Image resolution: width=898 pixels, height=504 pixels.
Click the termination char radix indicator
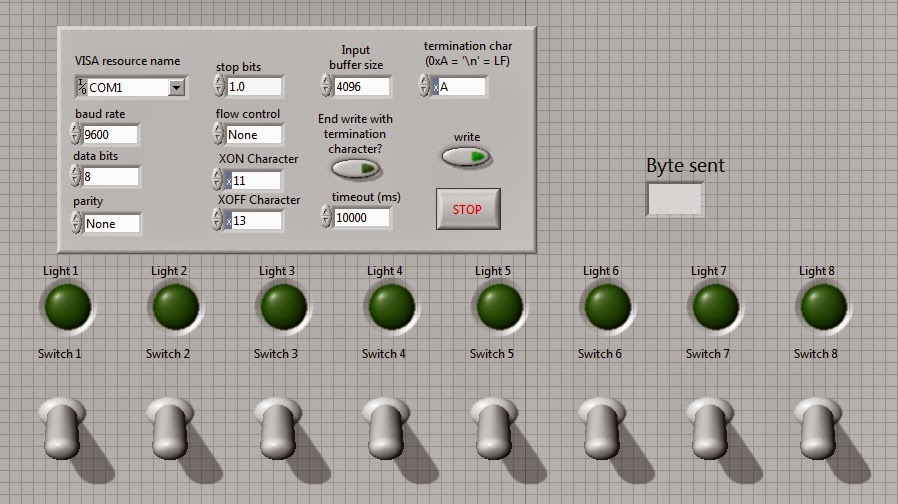(435, 87)
